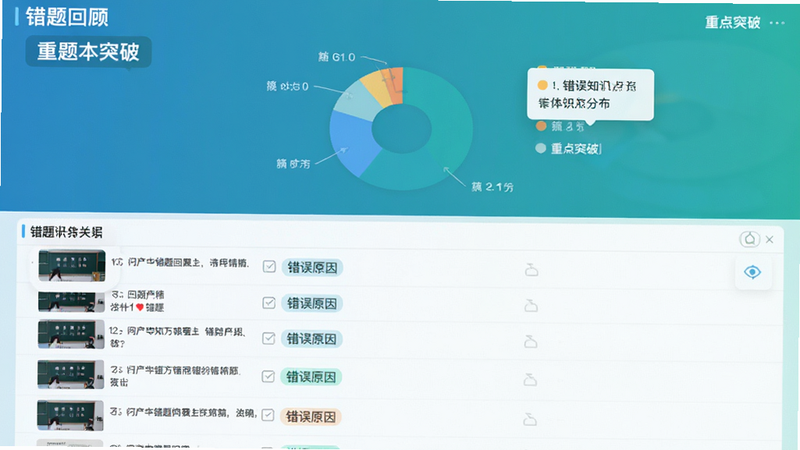The height and width of the screenshot is (450, 800).
Task: Click the question text in row starting 10
Action: 181,263
